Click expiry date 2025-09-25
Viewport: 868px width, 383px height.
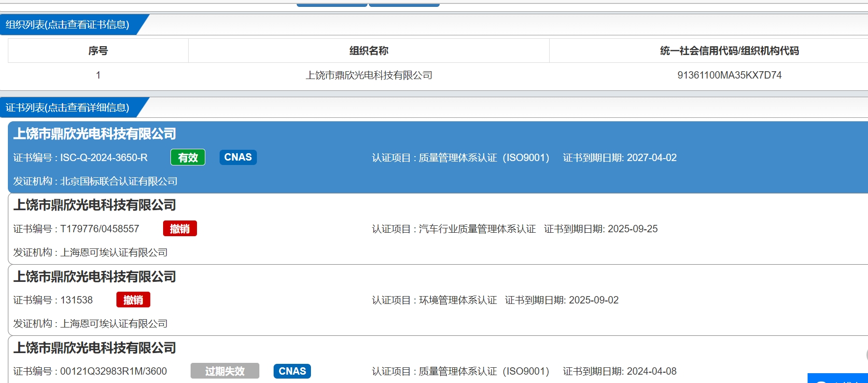633,229
